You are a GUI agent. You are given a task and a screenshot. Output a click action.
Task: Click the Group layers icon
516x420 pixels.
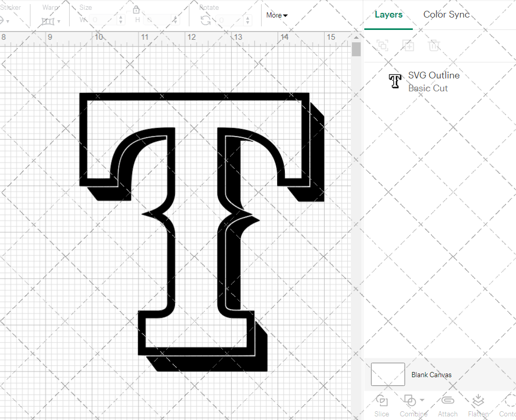[382, 45]
